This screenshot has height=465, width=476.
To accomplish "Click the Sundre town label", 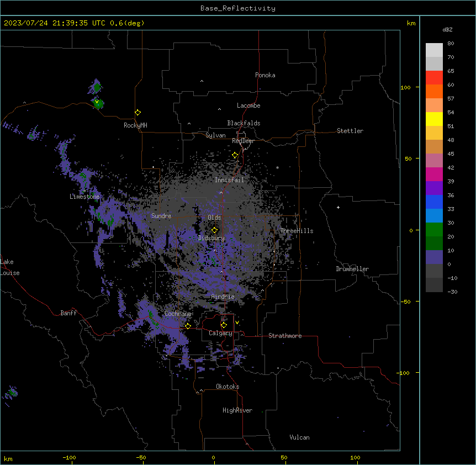I will 161,216.
